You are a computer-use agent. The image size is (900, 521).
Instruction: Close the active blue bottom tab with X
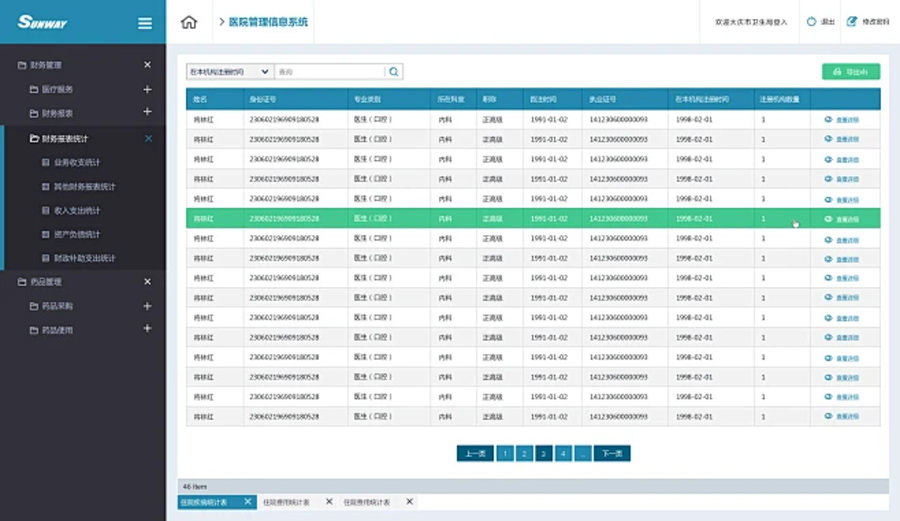[246, 501]
